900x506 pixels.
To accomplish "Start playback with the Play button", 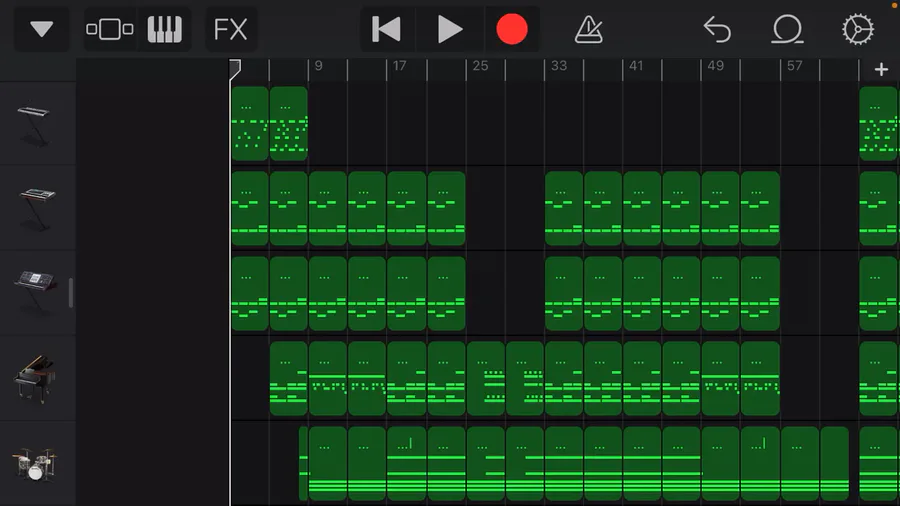I will coord(449,29).
